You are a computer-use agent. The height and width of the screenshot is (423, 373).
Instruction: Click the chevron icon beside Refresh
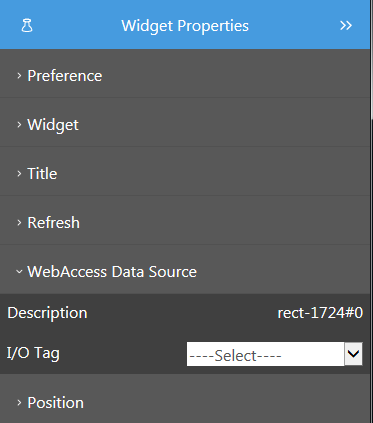19,223
